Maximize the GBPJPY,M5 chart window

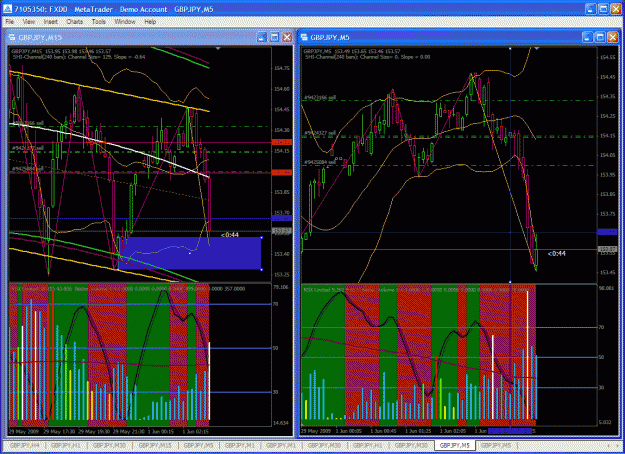pos(600,37)
